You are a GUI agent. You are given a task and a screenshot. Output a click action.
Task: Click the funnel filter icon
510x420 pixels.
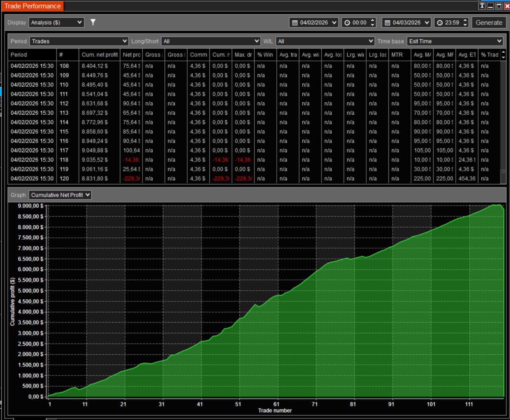[93, 22]
